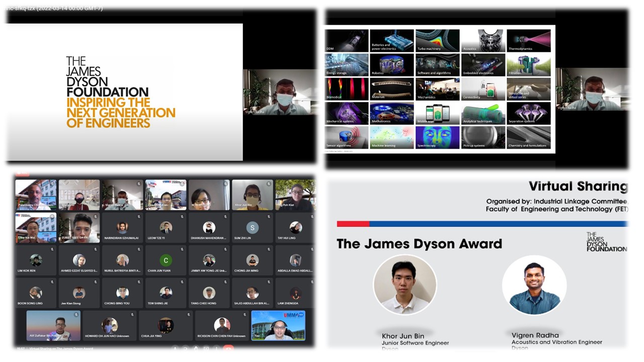644x362 pixels.
Task: Click the presenter video beside the engineering topics grid
Action: pos(592,89)
